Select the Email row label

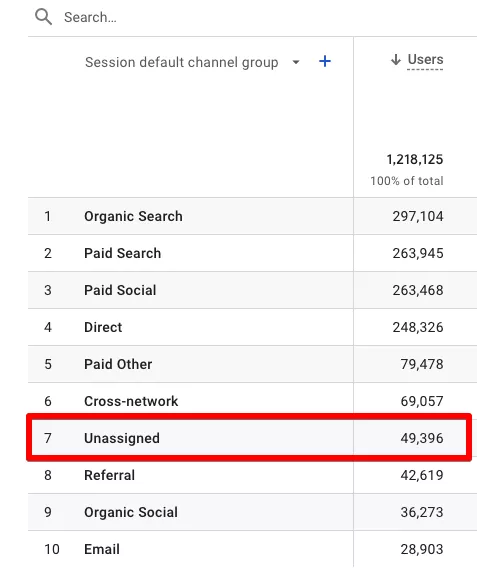[x=102, y=550]
